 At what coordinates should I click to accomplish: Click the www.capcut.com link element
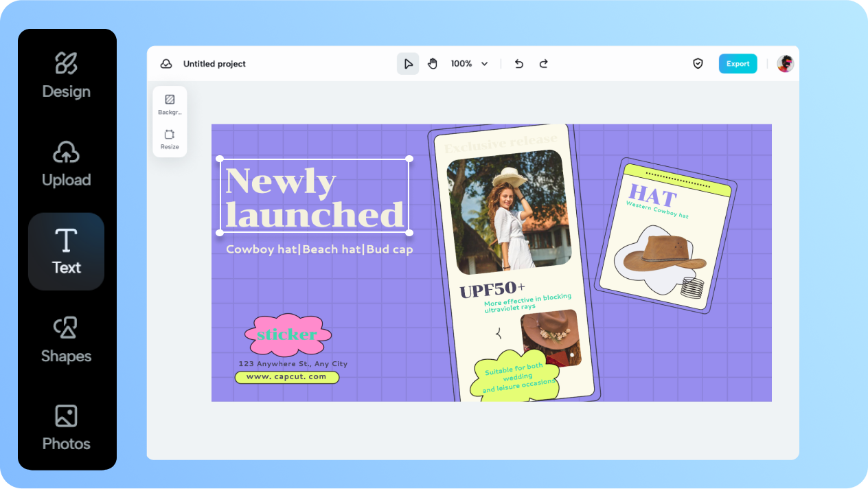287,377
